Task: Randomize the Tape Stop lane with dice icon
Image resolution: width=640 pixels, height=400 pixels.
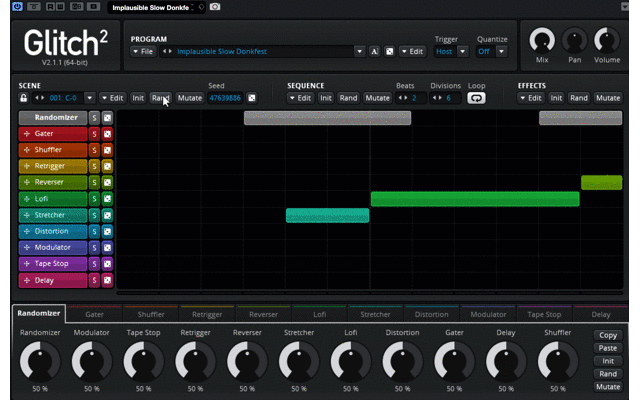Action: (x=107, y=264)
